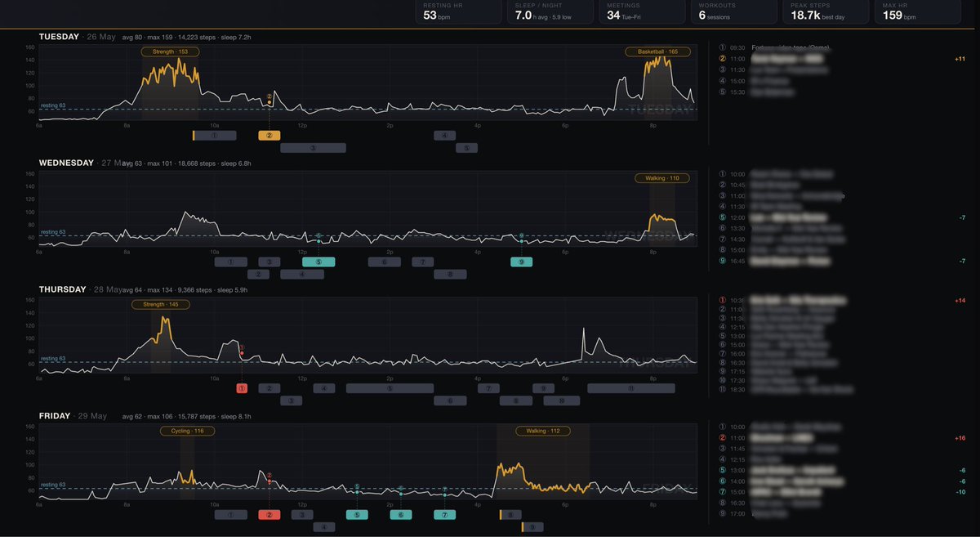The image size is (980, 537).
Task: Click Wednesday's meeting block 4
Action: [301, 275]
